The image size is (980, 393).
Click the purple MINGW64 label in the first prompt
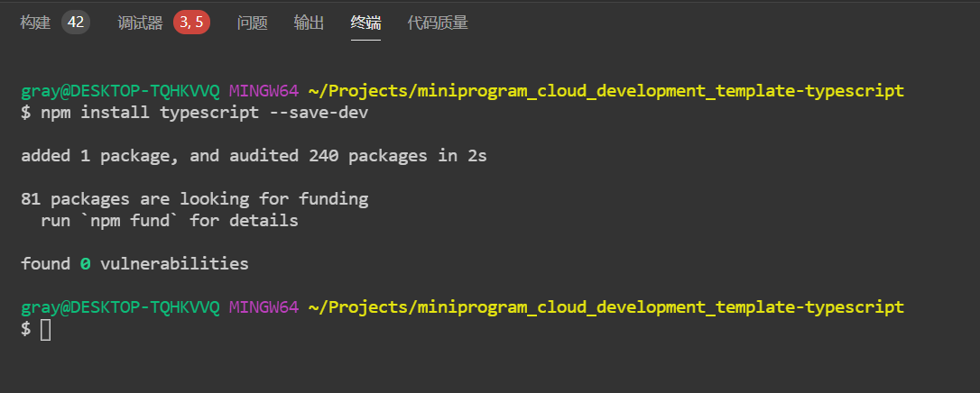point(263,91)
